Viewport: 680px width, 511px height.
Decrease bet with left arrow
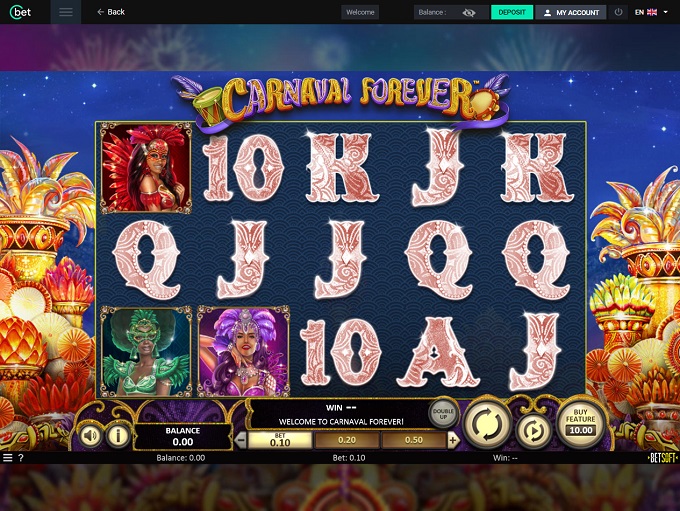241,440
